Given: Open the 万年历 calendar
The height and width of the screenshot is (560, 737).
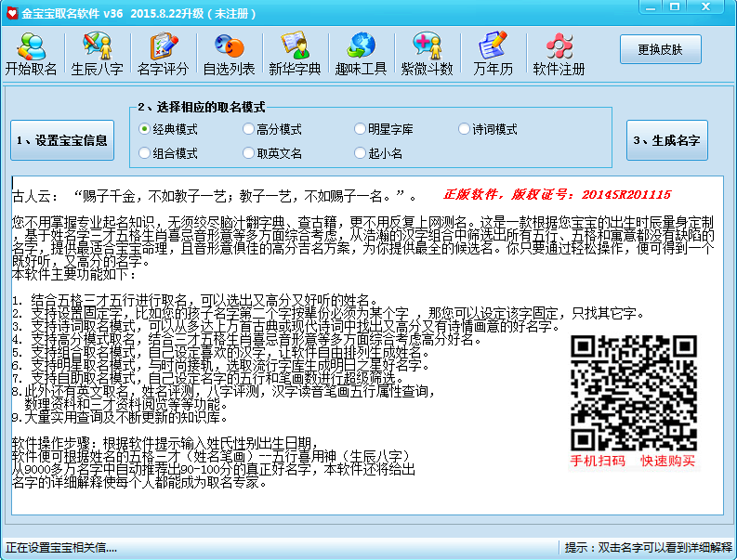Looking at the screenshot, I should (492, 54).
